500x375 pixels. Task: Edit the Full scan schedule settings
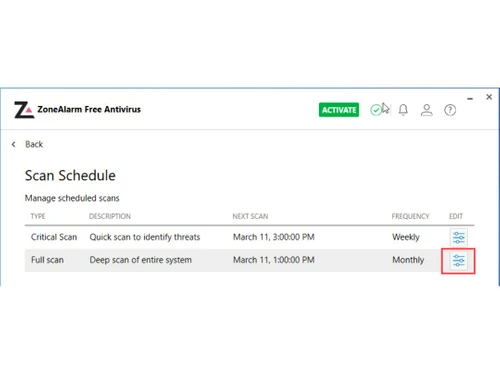point(458,260)
